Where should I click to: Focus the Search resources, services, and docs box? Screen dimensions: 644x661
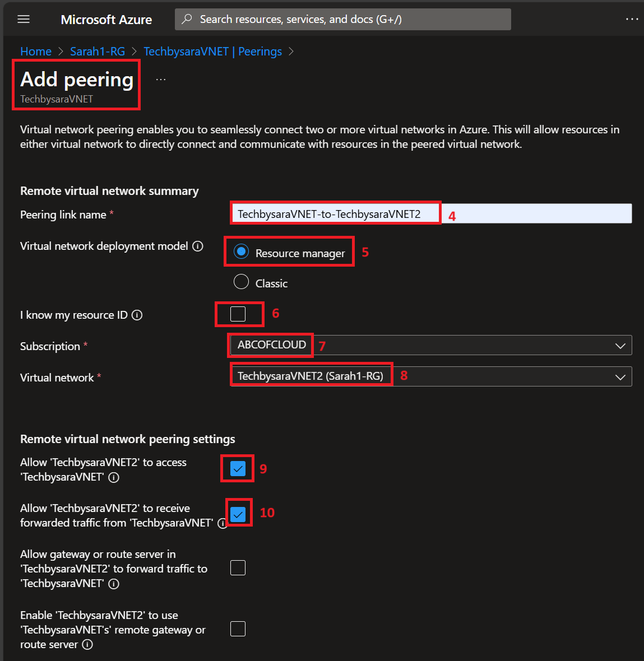[x=343, y=19]
